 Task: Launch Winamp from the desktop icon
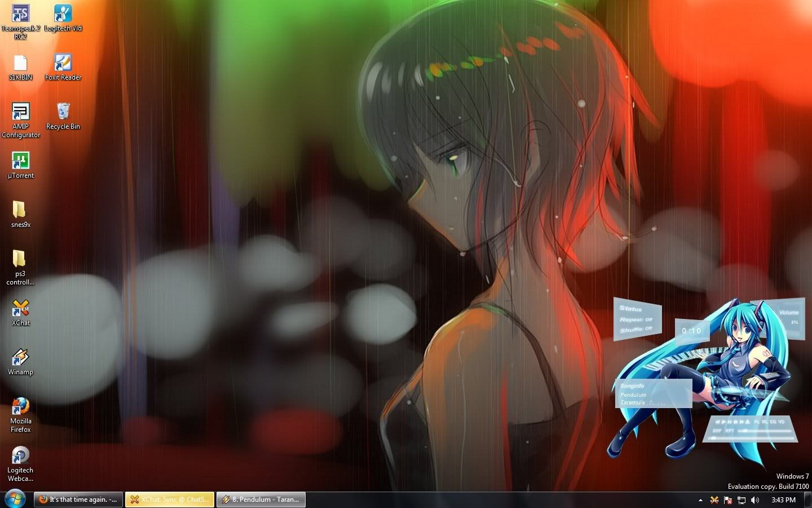20,362
